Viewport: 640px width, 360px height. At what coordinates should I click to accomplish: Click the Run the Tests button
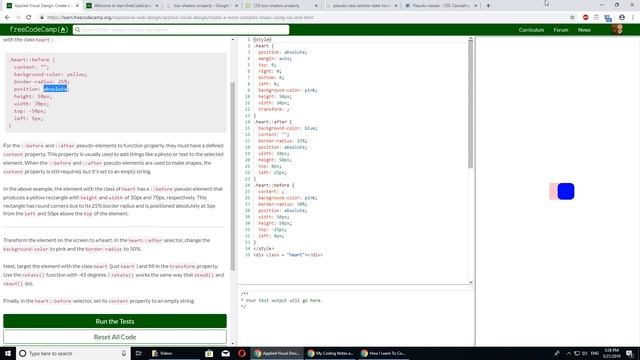[115, 321]
